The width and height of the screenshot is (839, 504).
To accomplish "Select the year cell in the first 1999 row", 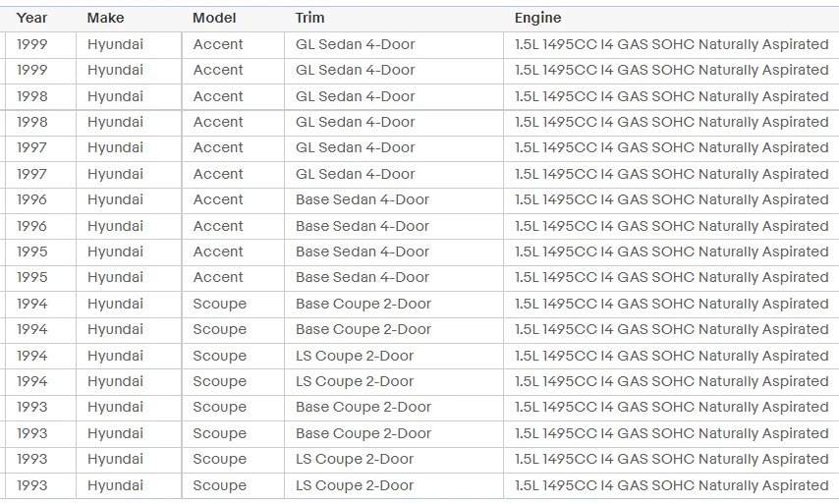I will click(x=31, y=44).
